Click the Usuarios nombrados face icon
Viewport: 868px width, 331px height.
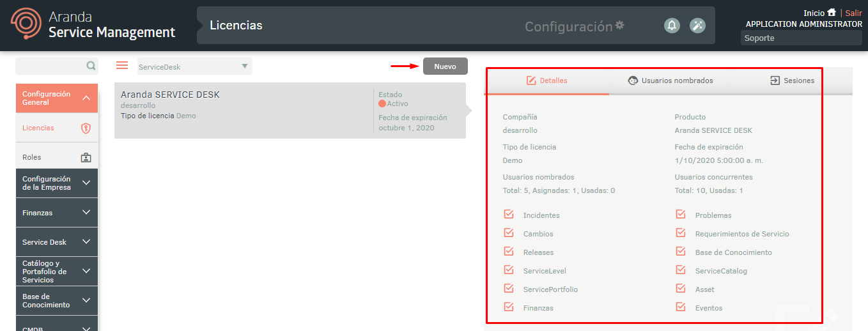(x=633, y=81)
